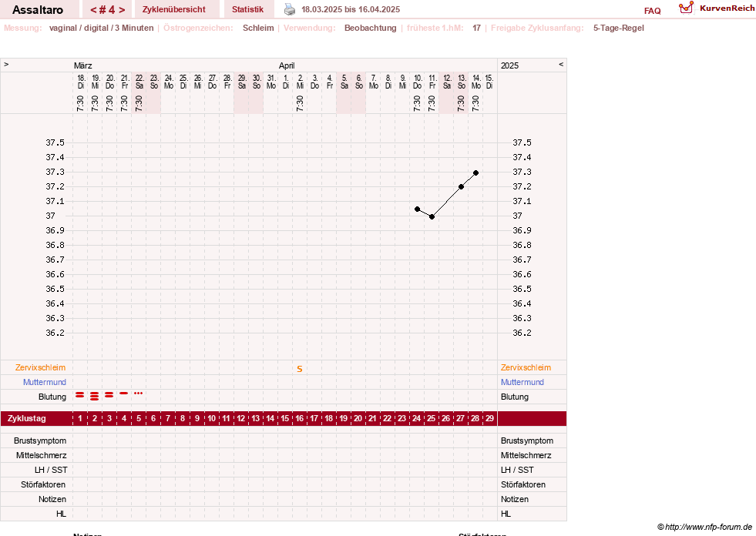This screenshot has height=536, width=756.
Task: Click the right Muttermund row label
Action: point(522,382)
